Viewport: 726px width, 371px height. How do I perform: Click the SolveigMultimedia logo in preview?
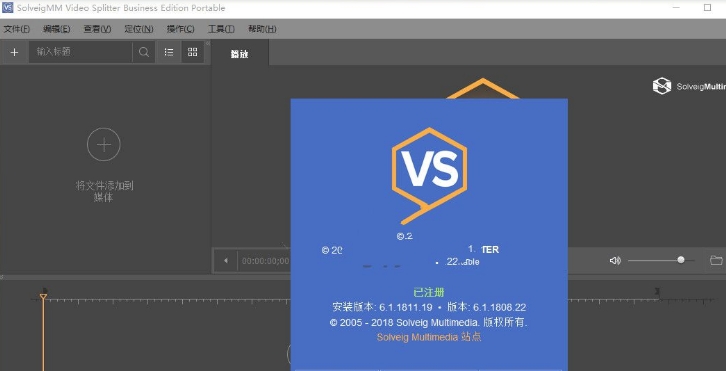click(689, 87)
